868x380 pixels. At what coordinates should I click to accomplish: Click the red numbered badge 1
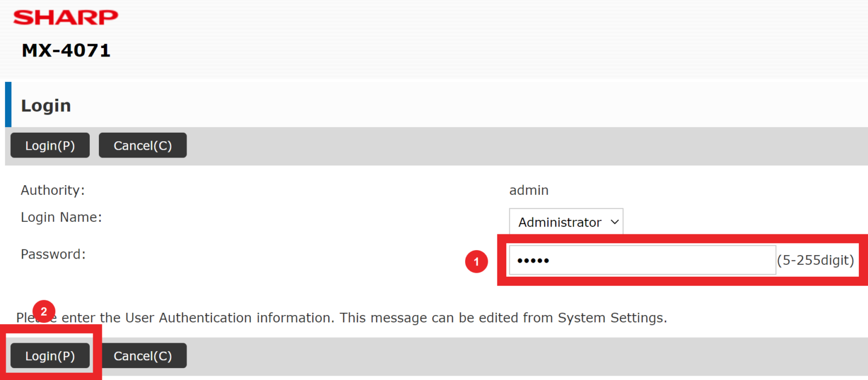(476, 261)
